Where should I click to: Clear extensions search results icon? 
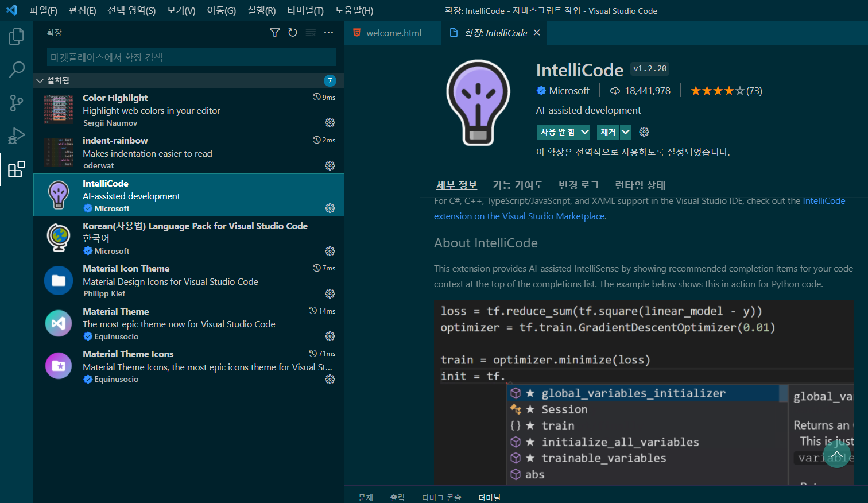point(311,33)
